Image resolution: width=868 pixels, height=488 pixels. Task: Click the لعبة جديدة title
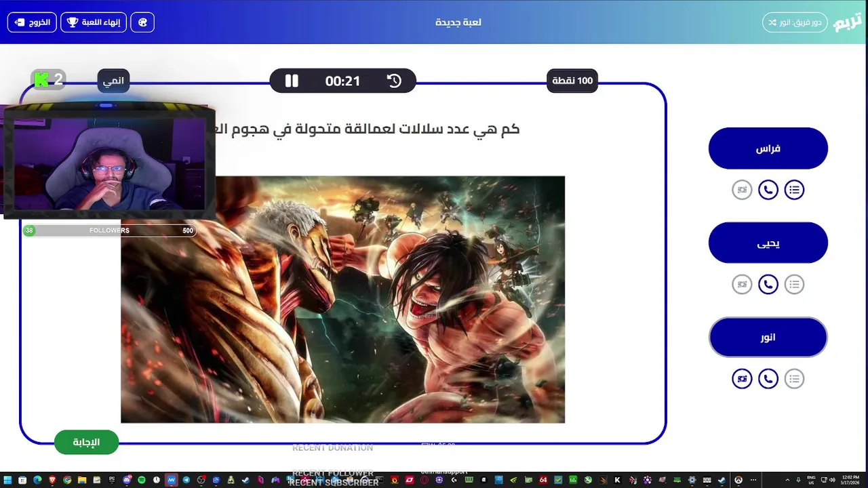458,22
